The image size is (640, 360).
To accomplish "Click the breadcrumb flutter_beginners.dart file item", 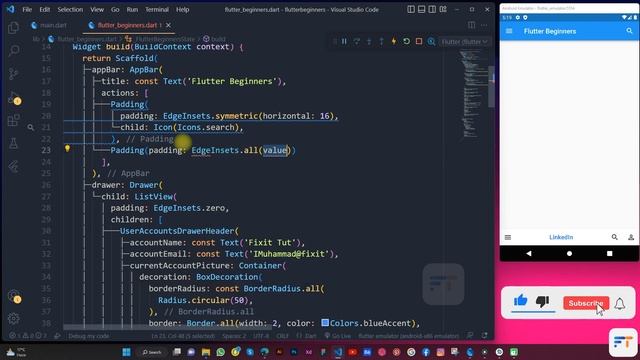I will click(82, 39).
